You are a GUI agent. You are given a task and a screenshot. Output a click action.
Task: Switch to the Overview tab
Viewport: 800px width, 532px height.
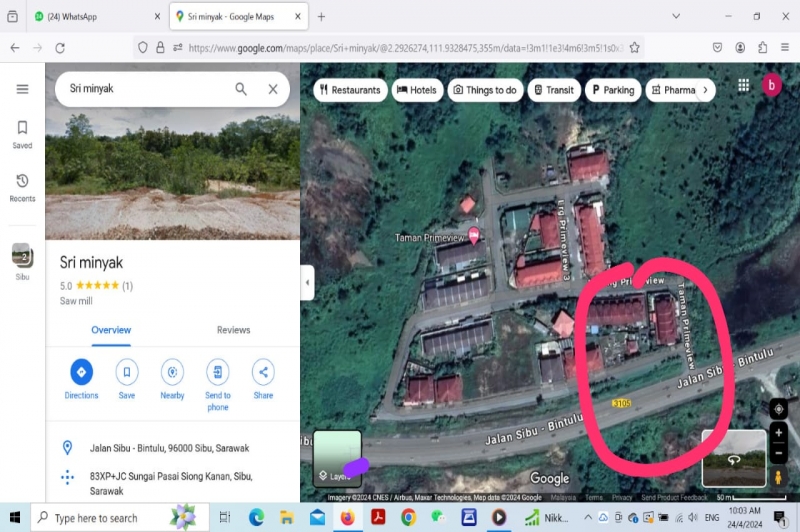click(x=111, y=330)
